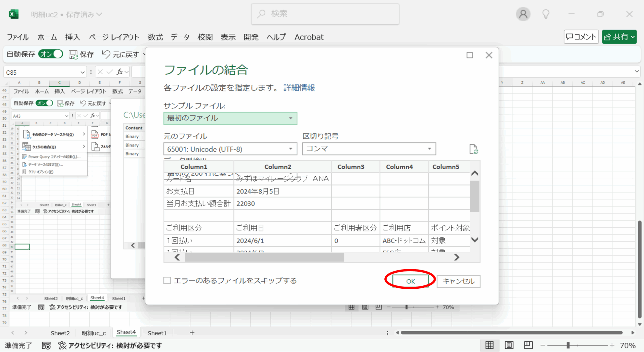Click the zoom slider handle
The height and width of the screenshot is (352, 644).
[x=568, y=345]
